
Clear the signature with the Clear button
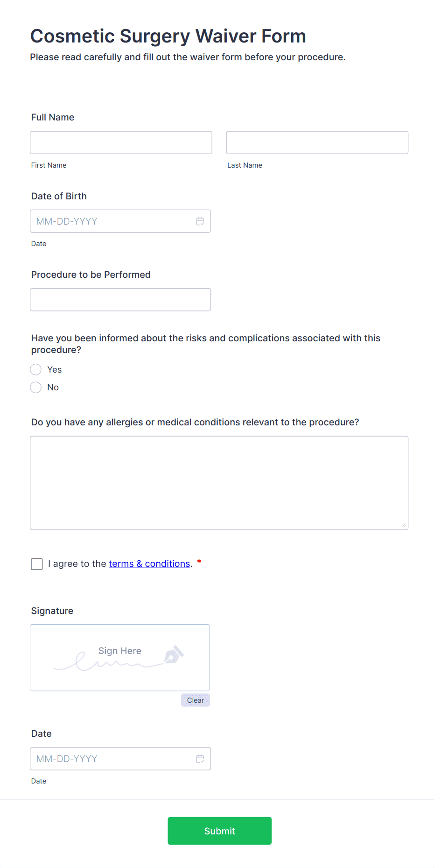coord(195,700)
